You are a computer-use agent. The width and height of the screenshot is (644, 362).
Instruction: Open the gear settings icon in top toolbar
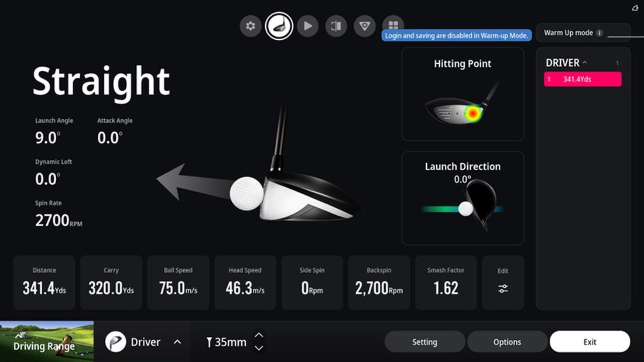pyautogui.click(x=251, y=26)
